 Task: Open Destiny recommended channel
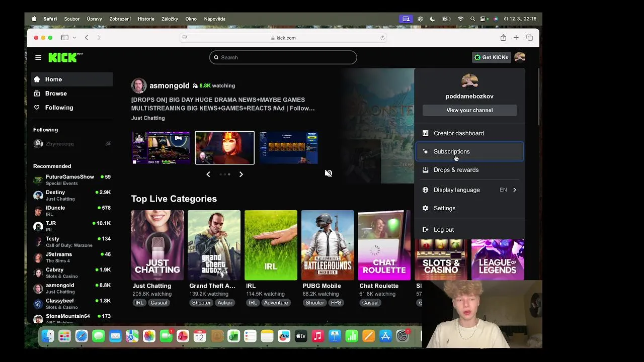72,196
